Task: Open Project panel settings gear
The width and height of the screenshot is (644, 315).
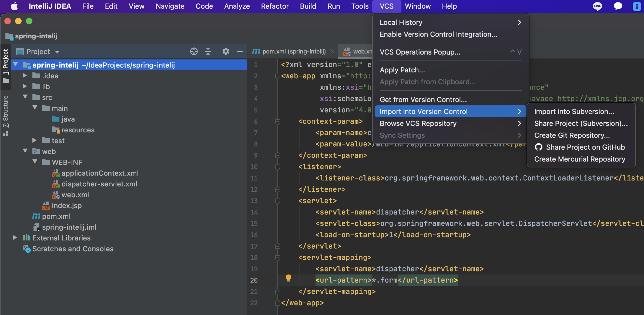Action: pos(226,51)
